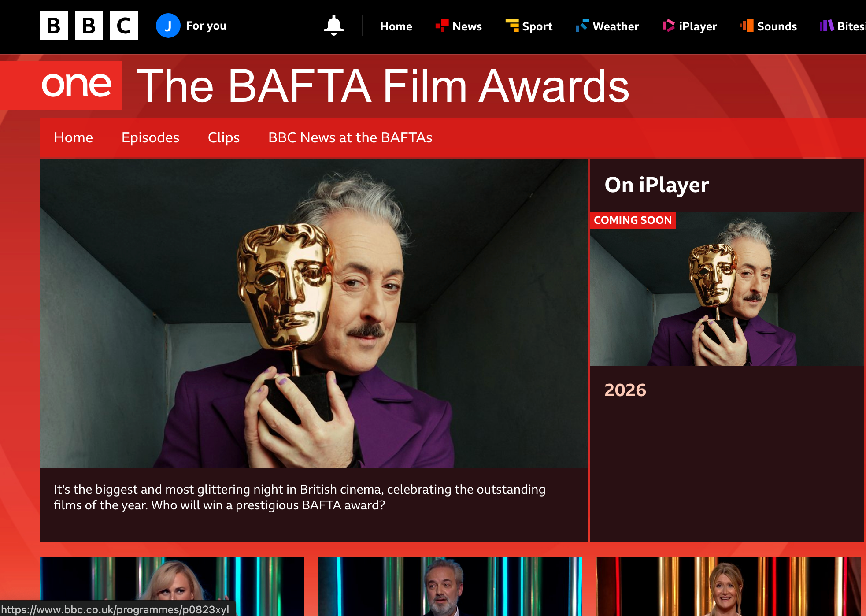This screenshot has width=866, height=616.
Task: Open the notifications bell
Action: pos(333,26)
